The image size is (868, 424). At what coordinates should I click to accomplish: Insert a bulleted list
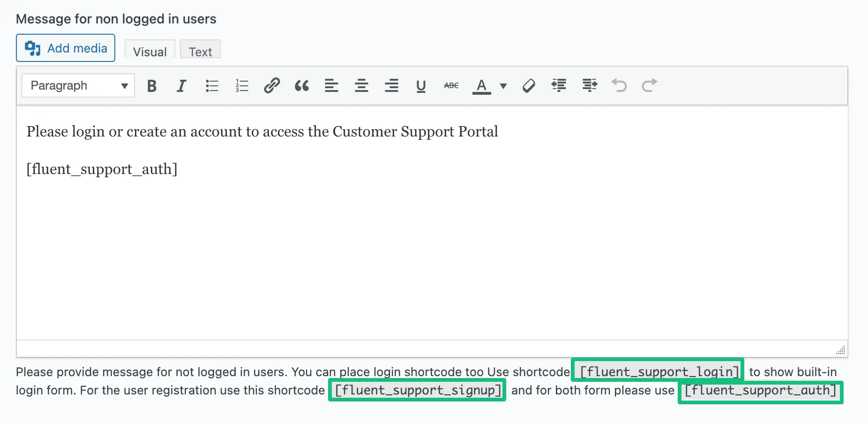click(x=212, y=86)
